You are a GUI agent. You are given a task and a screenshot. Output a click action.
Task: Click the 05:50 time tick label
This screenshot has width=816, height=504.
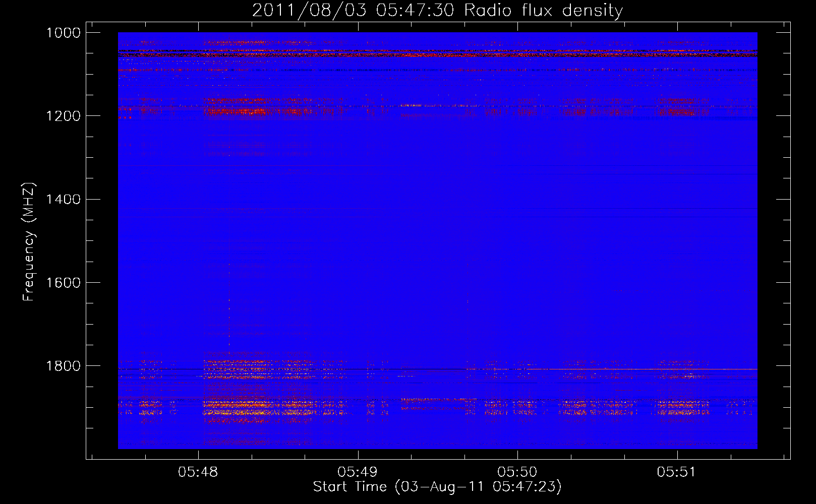tap(517, 472)
